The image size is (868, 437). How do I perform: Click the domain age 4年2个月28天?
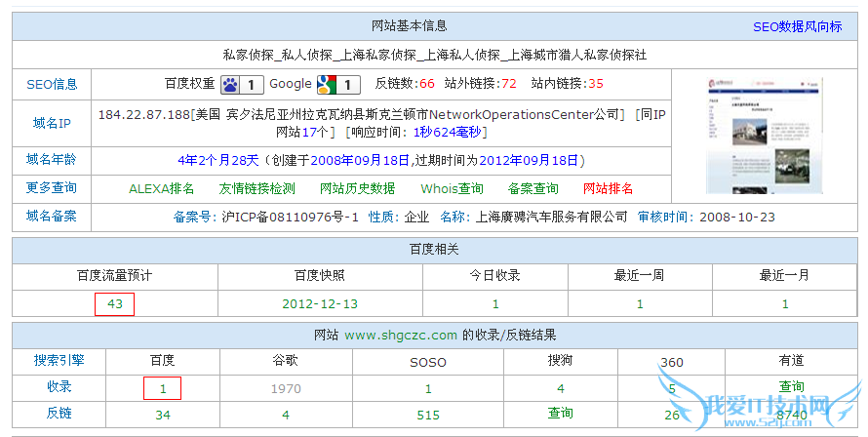coord(218,161)
